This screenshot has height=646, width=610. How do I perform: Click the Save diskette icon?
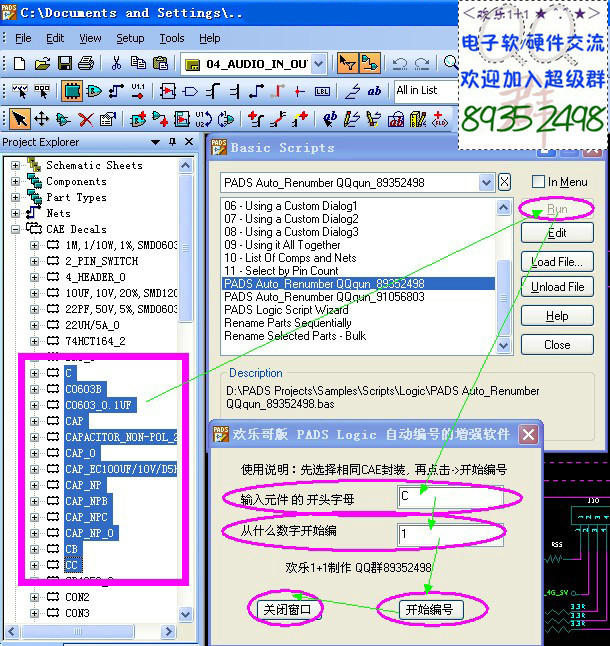tap(64, 64)
